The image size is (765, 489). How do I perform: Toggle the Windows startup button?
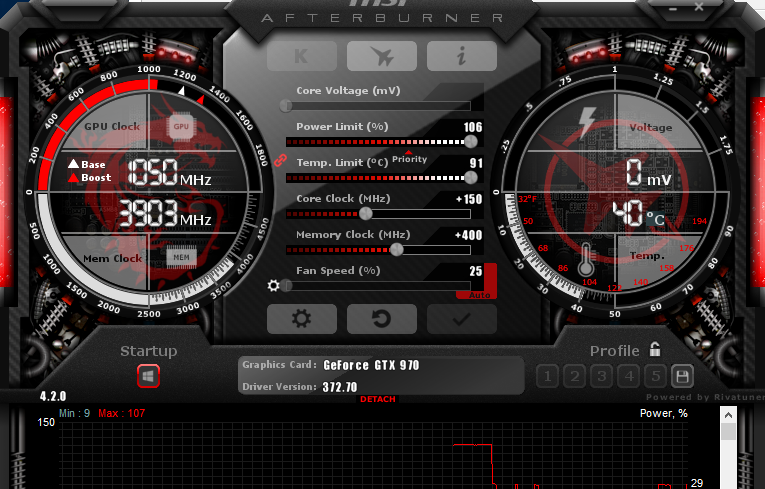pyautogui.click(x=148, y=376)
